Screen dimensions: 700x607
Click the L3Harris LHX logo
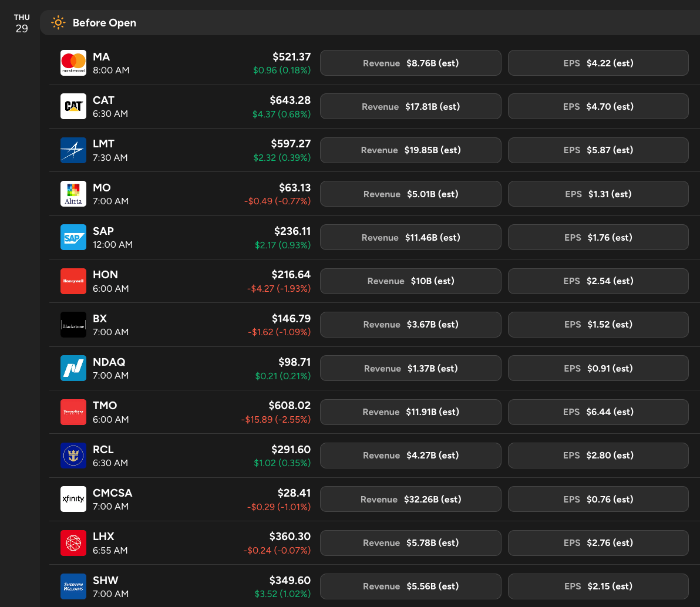(73, 543)
